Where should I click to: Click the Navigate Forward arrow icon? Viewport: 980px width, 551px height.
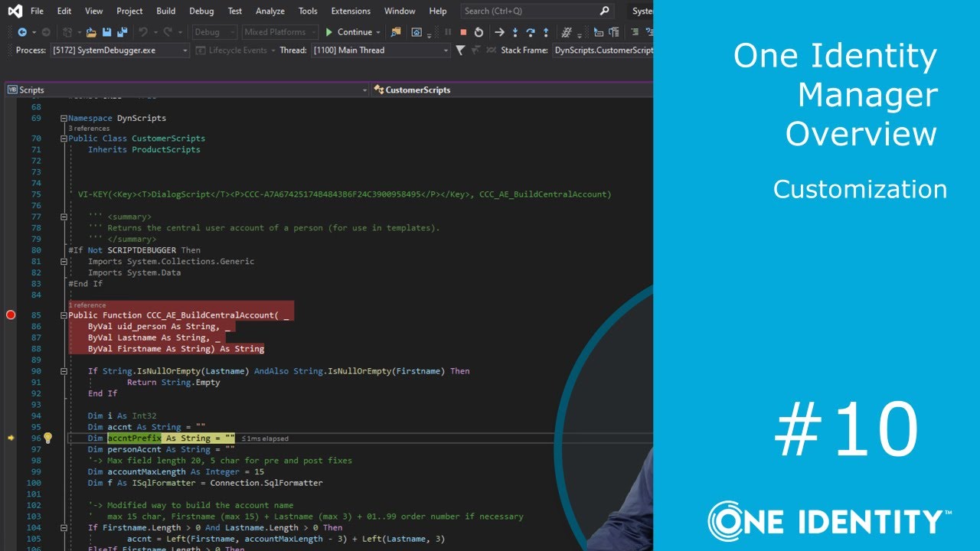(45, 32)
